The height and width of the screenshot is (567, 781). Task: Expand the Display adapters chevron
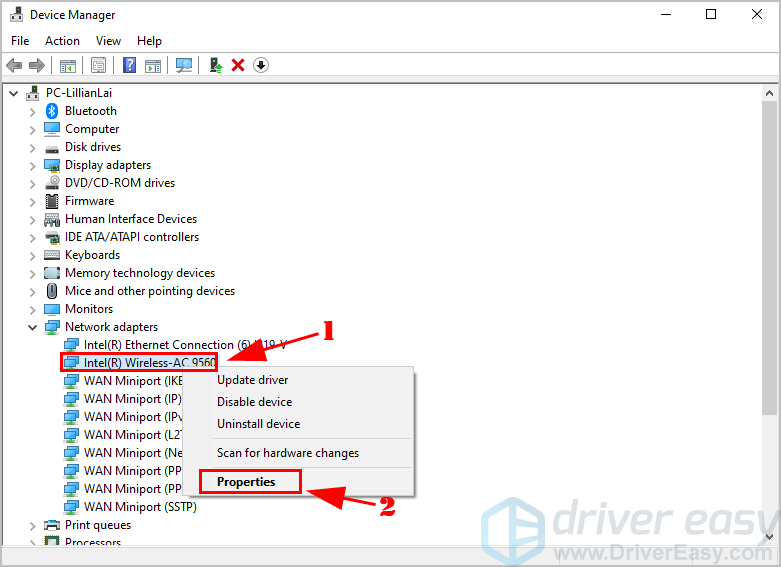click(x=32, y=165)
